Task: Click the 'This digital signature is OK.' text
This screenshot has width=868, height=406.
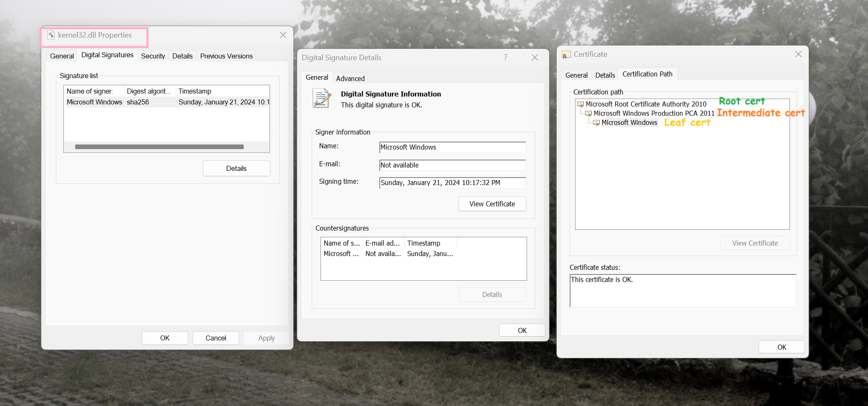Action: (x=381, y=105)
